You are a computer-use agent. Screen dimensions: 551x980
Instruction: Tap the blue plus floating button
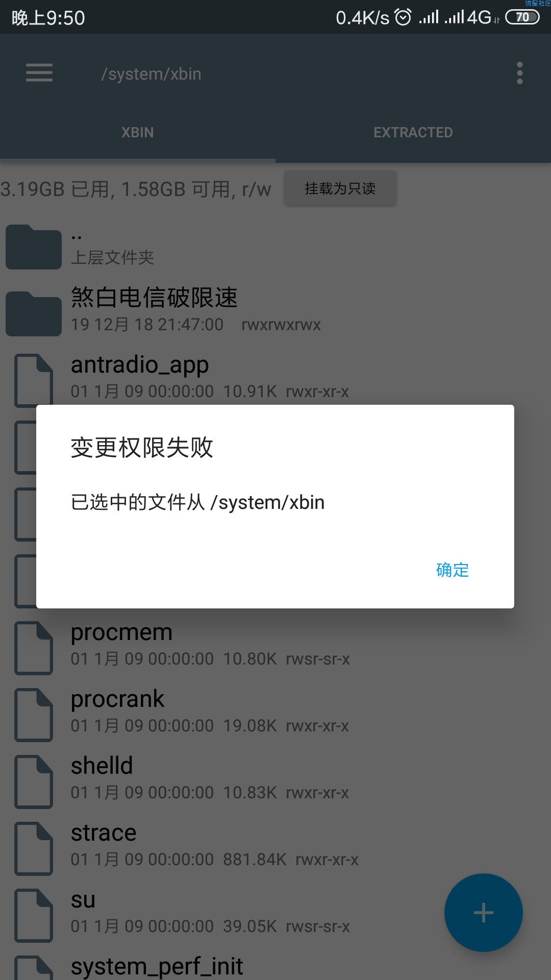pos(483,913)
